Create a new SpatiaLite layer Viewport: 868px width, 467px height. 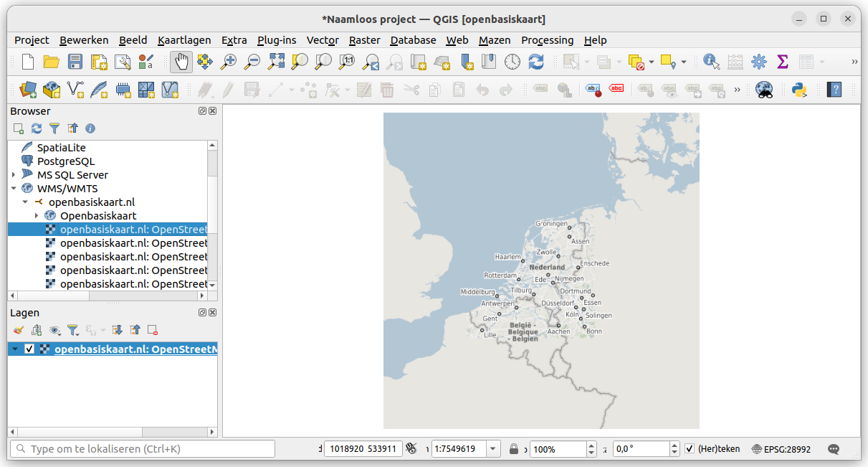[99, 90]
